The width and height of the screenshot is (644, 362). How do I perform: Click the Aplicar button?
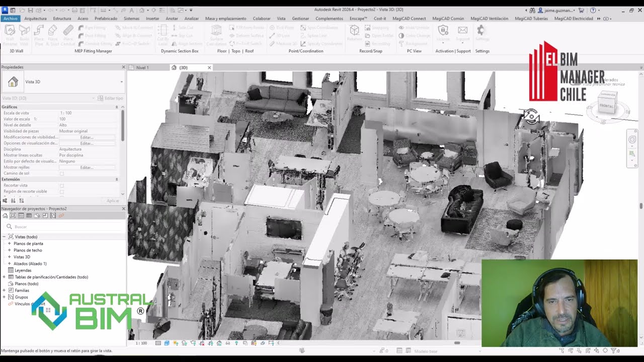(113, 201)
